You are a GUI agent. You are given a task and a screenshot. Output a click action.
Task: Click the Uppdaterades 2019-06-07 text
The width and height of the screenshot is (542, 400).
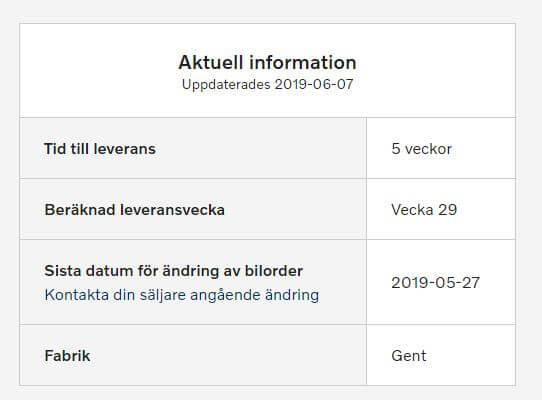(267, 84)
